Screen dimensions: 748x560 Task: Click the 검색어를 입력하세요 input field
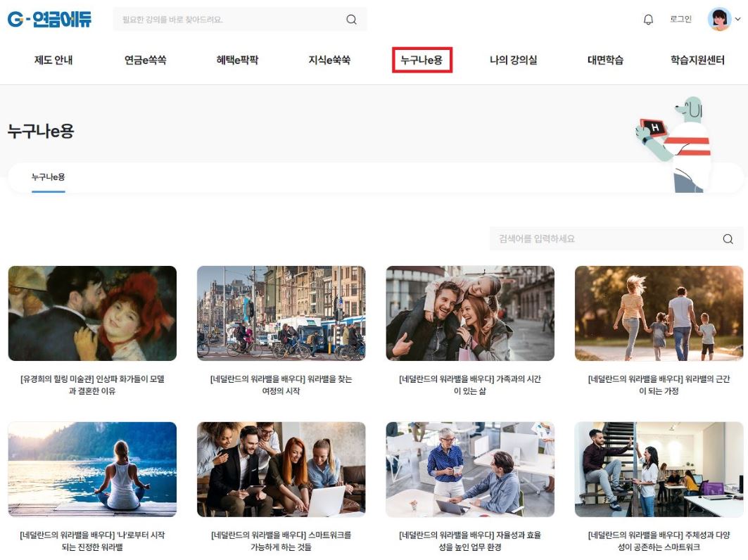[605, 239]
